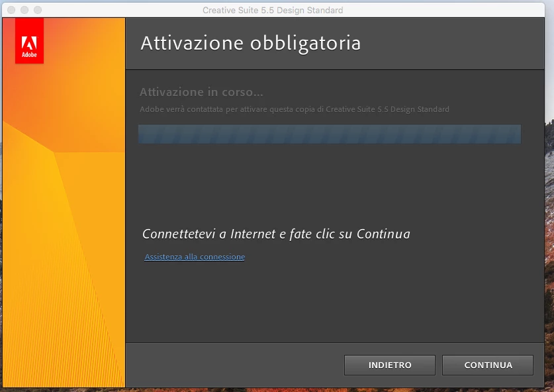The image size is (554, 392).
Task: Click the activation progress bar
Action: [x=330, y=134]
